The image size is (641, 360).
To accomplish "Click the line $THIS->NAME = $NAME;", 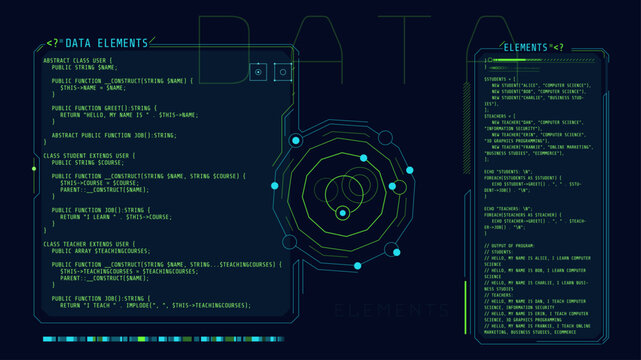I will 93,88.
